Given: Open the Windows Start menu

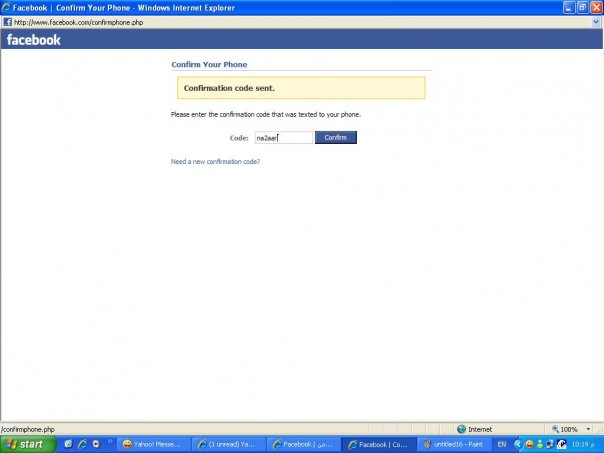Looking at the screenshot, I should tap(27, 444).
